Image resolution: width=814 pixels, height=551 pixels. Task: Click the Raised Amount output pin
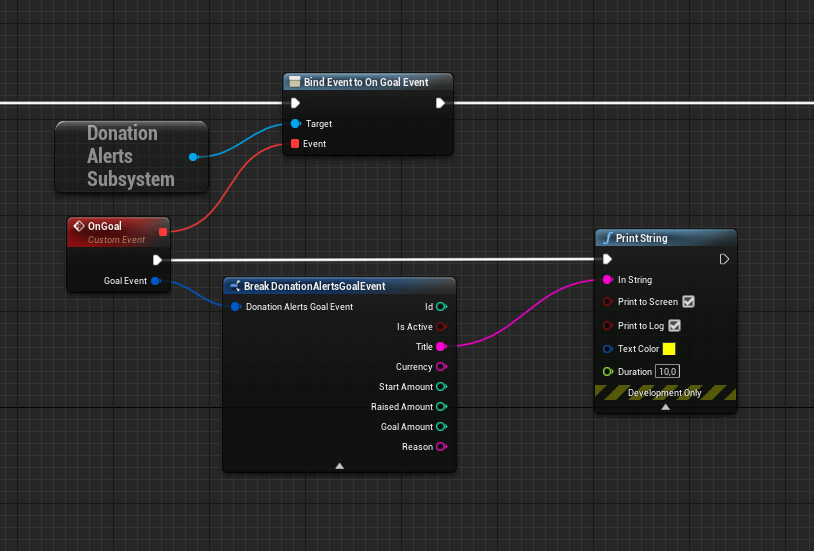tap(441, 407)
